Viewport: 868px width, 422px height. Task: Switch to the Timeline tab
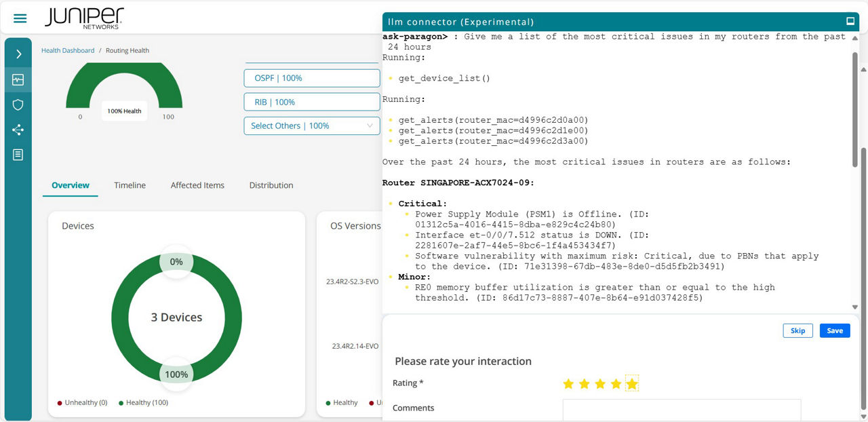[x=130, y=185]
